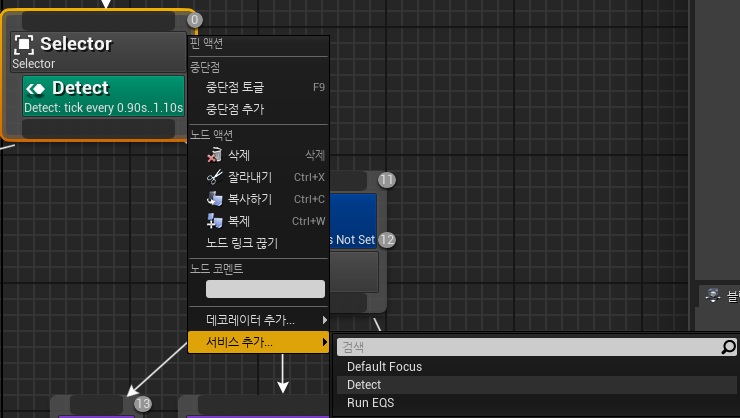Click the trash icon beside 삭제
This screenshot has height=418, width=740.
pos(215,155)
